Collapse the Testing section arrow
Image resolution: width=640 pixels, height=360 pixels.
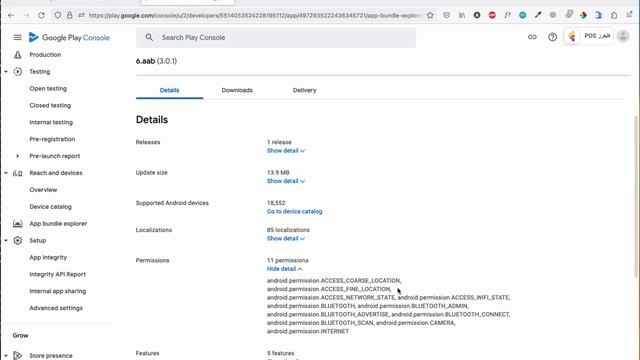6,72
